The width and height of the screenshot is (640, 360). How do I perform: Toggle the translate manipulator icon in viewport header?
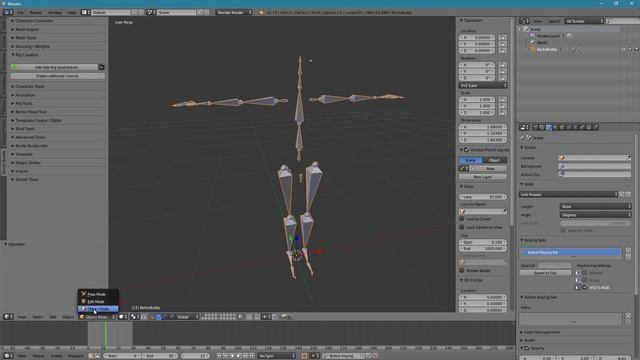(158, 317)
